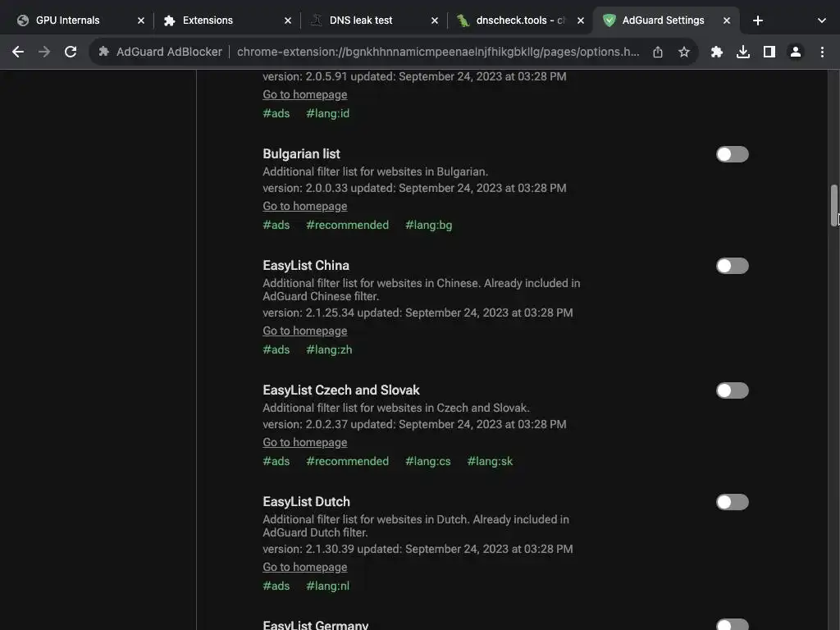Go back with the browser back arrow

click(18, 52)
